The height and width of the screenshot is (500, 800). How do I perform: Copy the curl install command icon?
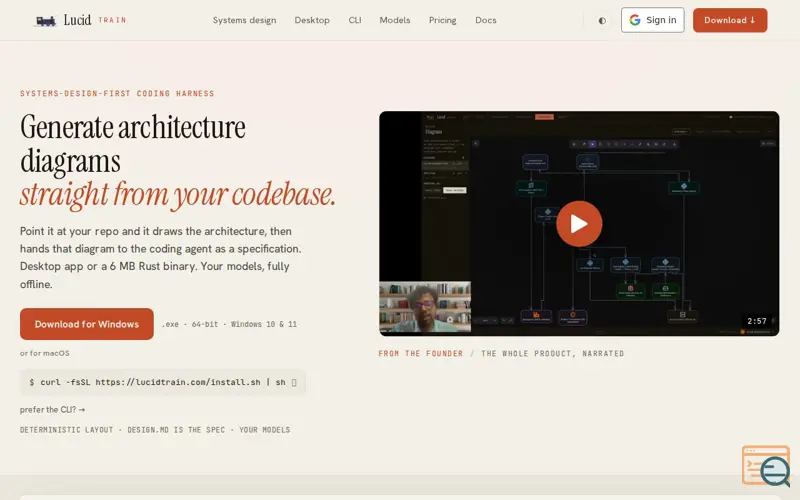click(294, 383)
